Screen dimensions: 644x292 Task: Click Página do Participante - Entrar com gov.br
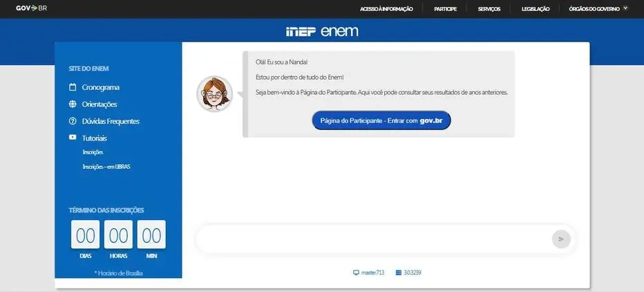tap(381, 120)
